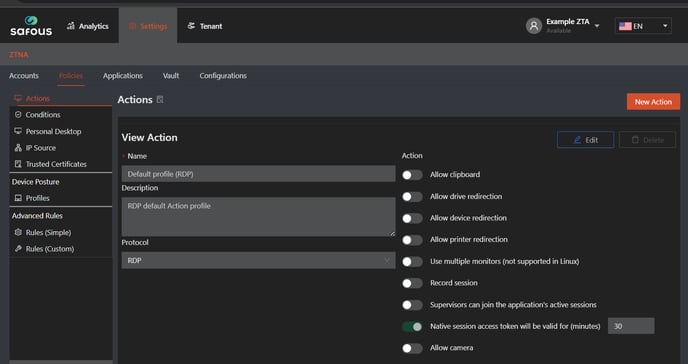Open the Applications tab
This screenshot has width=688, height=364.
123,76
